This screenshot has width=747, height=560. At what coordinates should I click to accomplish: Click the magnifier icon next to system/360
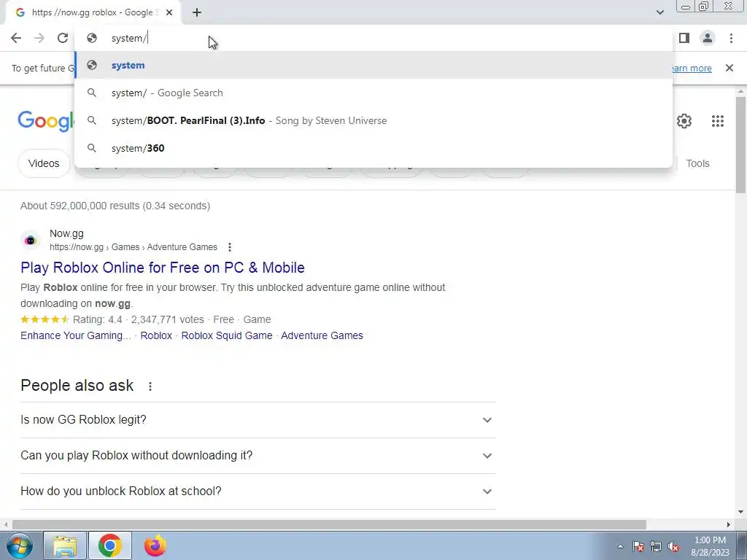pos(92,148)
